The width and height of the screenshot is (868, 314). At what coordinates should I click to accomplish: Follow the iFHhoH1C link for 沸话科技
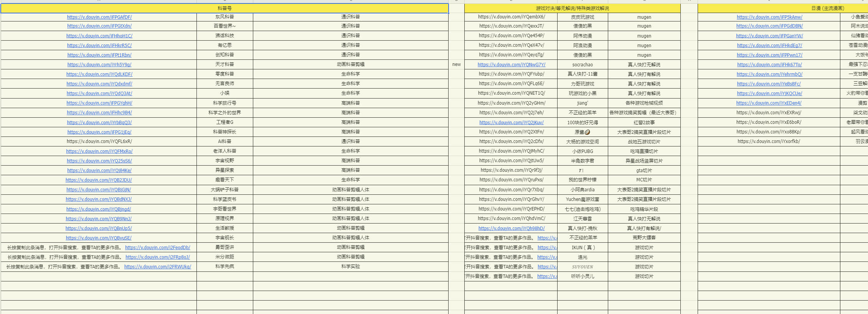99,36
